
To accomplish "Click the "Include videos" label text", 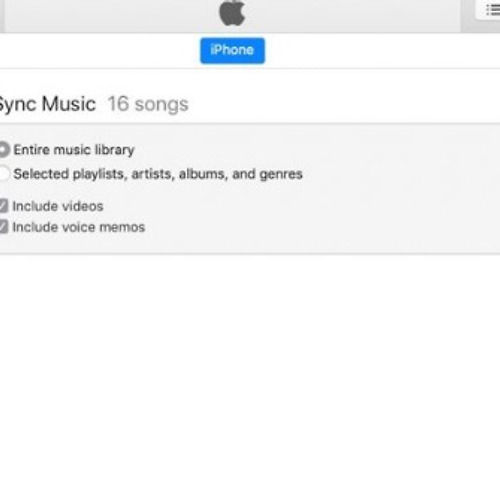I will (58, 206).
